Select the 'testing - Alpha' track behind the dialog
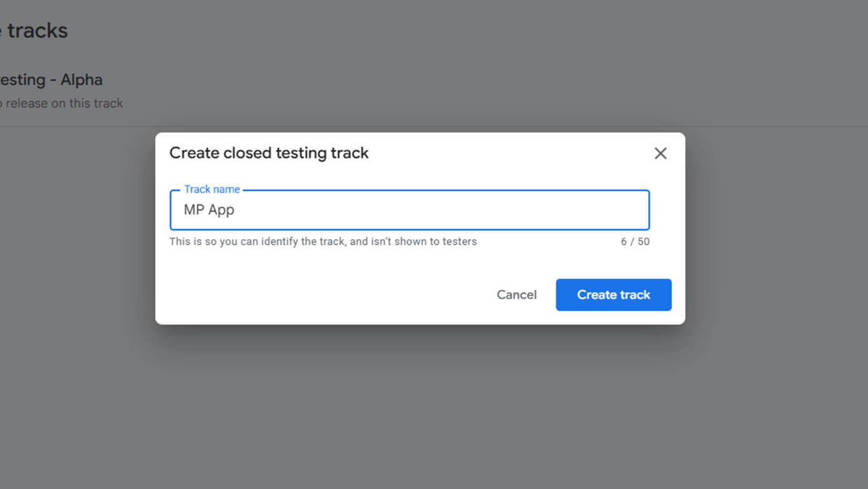Image resolution: width=868 pixels, height=489 pixels. 51,80
